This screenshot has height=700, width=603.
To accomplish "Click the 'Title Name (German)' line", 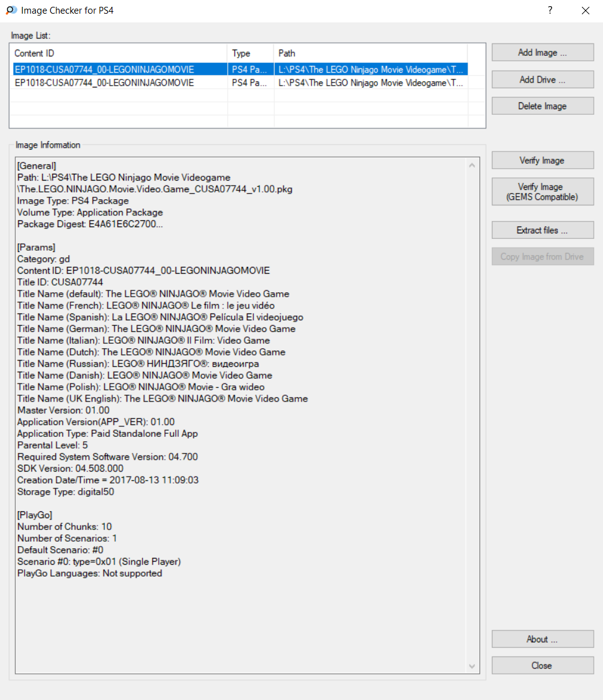I will click(x=156, y=328).
